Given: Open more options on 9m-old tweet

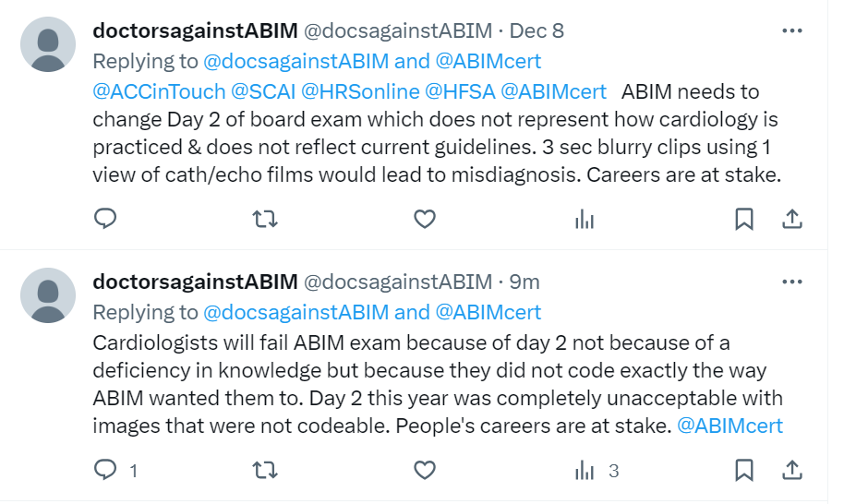Looking at the screenshot, I should pos(791,281).
